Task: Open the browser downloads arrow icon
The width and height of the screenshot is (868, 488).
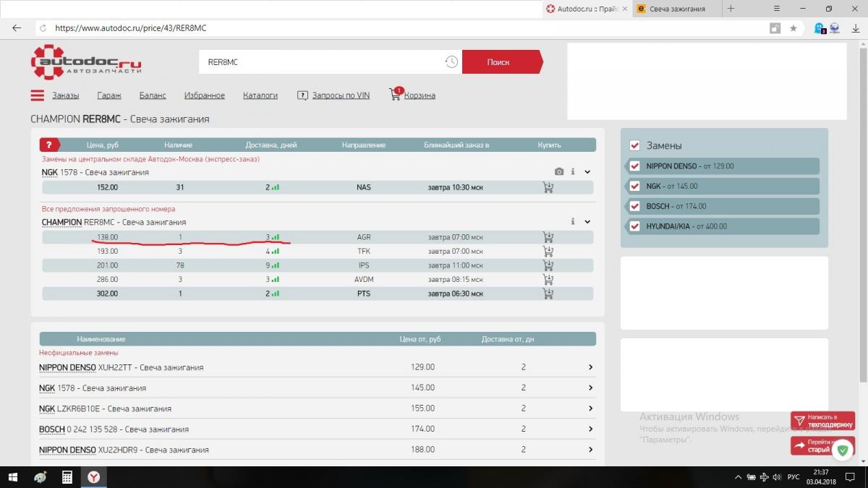Action: [855, 28]
